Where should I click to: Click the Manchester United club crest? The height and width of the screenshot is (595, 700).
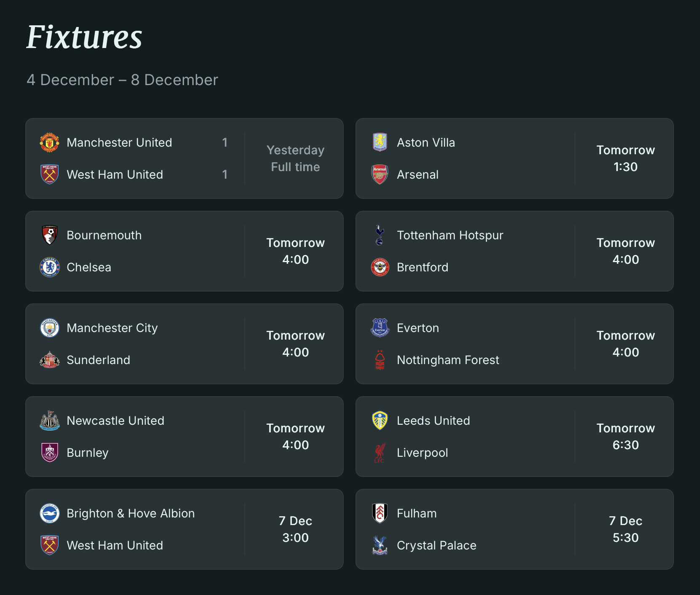point(50,142)
